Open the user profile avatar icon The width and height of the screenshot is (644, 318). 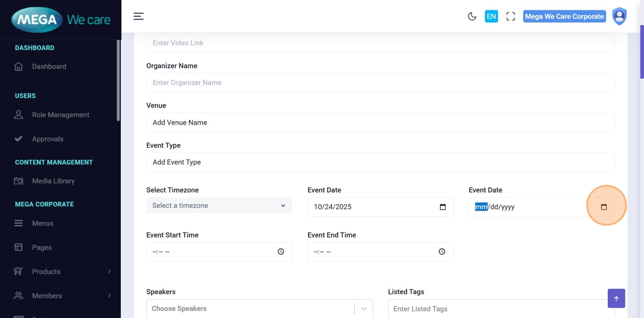click(619, 16)
